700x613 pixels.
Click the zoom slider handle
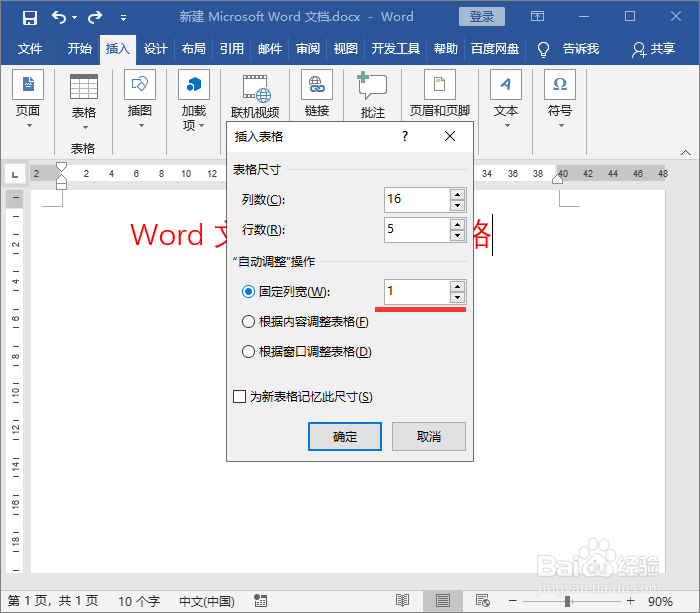567,601
